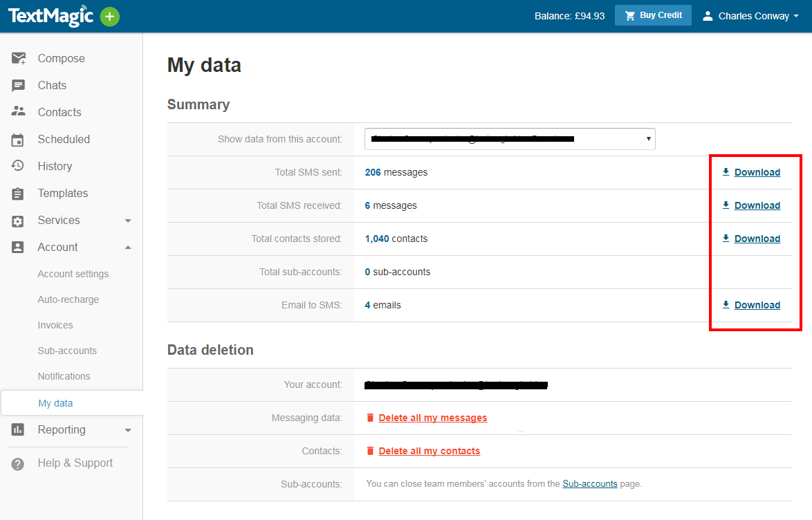Open Auto-recharge submenu item

point(68,299)
